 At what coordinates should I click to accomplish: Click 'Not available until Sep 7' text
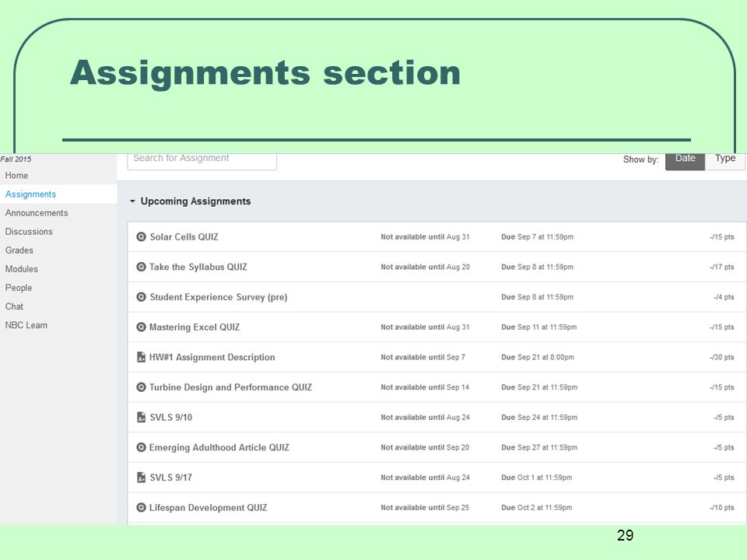coord(423,357)
